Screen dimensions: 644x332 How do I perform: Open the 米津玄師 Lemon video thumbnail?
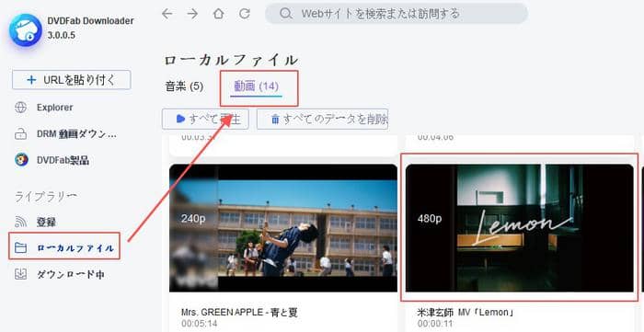[x=520, y=228]
